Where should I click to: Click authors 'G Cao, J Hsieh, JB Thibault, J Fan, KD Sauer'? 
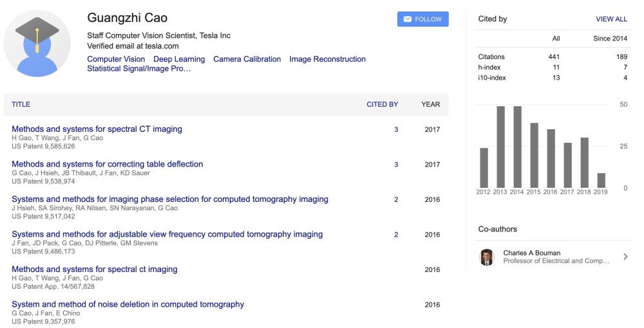[x=81, y=173]
